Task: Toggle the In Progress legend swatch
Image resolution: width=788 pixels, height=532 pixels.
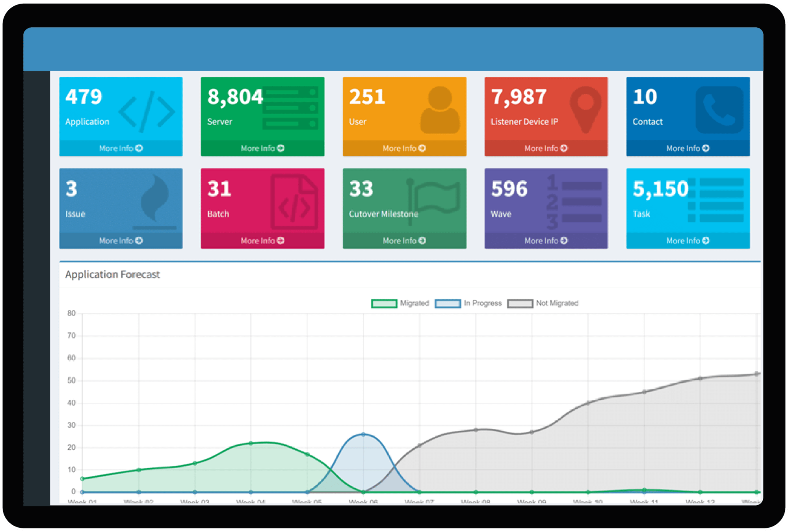Action: coord(448,304)
